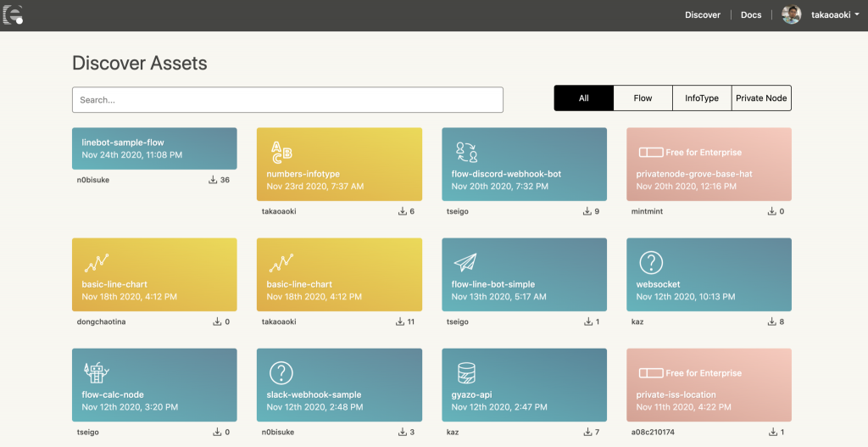Image resolution: width=868 pixels, height=447 pixels.
Task: Click the Search assets input field
Action: (287, 100)
